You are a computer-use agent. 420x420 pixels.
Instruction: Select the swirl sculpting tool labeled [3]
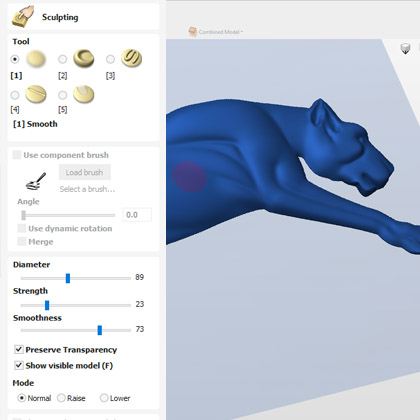pyautogui.click(x=131, y=58)
